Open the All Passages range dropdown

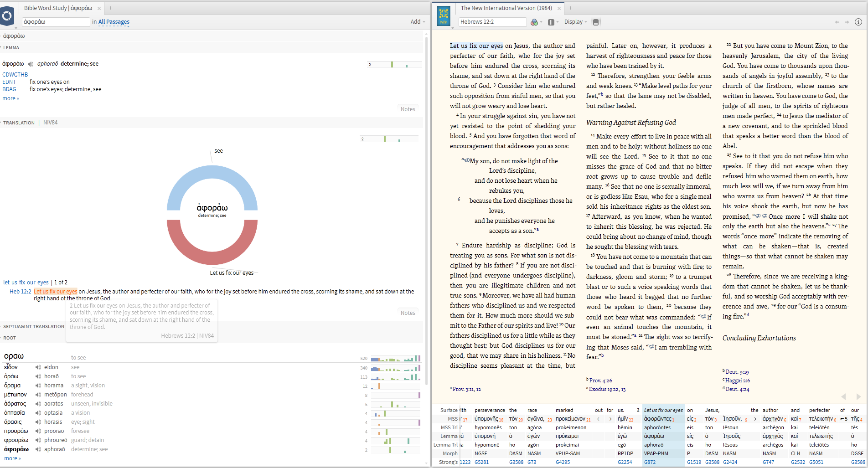(x=114, y=22)
